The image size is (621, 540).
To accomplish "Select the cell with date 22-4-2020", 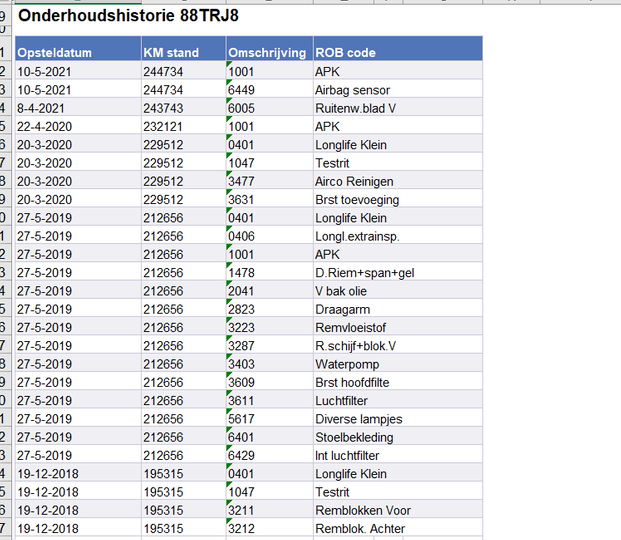I will click(x=78, y=126).
